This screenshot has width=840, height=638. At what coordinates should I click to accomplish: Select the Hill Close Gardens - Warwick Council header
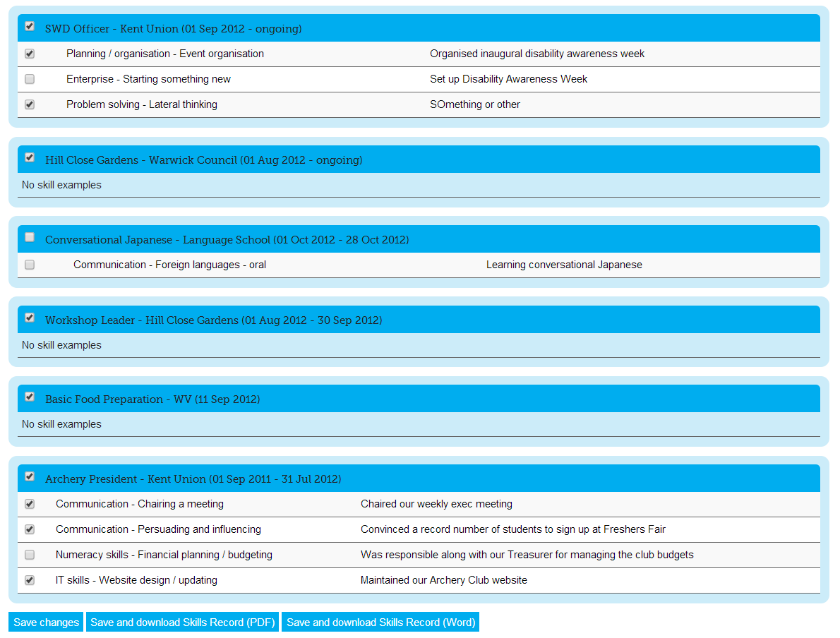203,160
